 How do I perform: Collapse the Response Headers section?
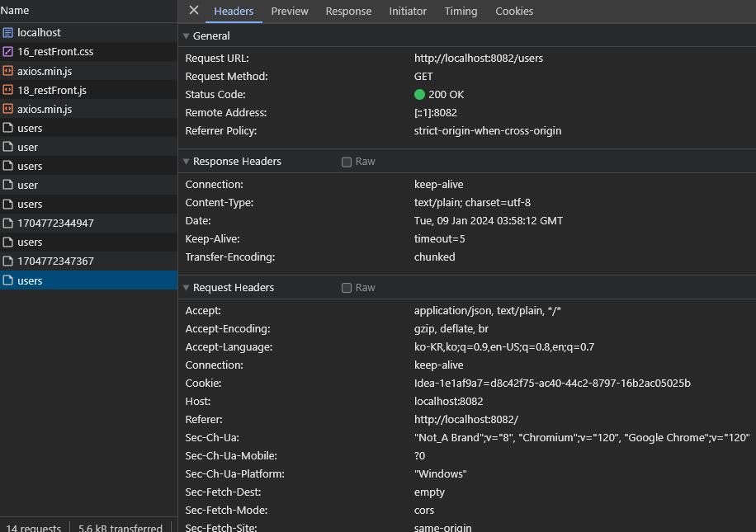186,162
